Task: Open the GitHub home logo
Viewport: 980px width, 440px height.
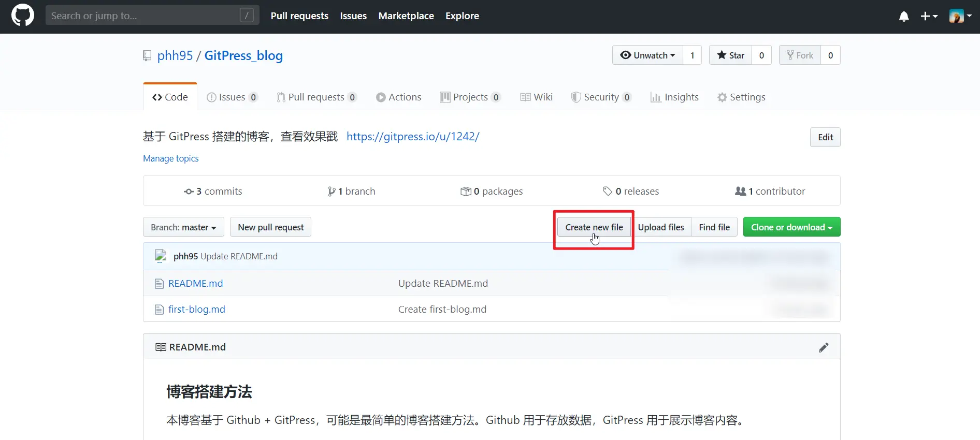Action: 23,16
